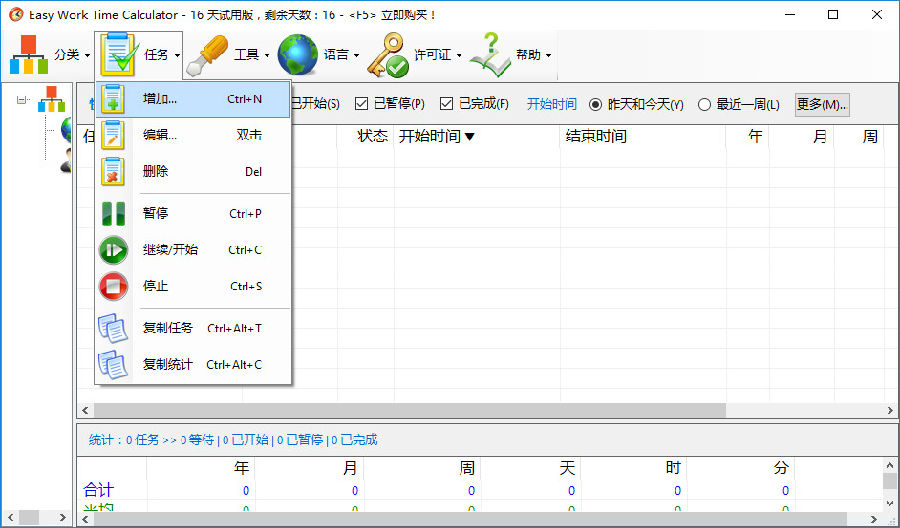Click the green 暂停 pause icon
Image resolution: width=900 pixels, height=528 pixels.
113,213
